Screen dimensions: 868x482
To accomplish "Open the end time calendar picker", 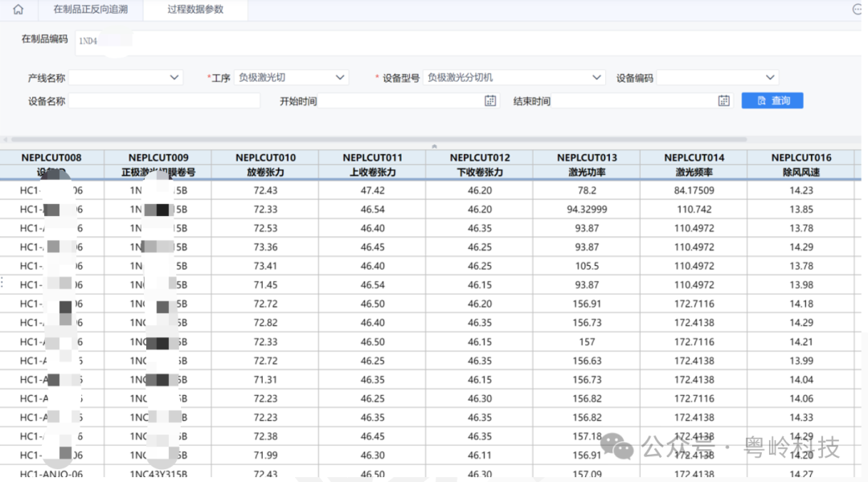I will tap(723, 100).
